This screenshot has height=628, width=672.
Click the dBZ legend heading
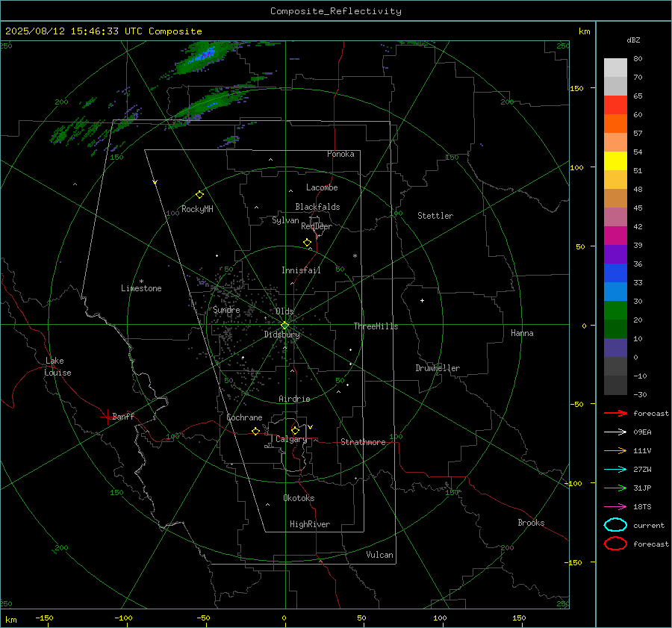[x=633, y=40]
